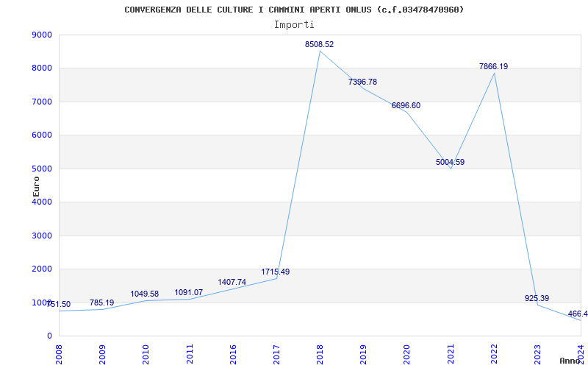Select the 7396.78 data label
Screen dimensions: 588x368
pyautogui.click(x=362, y=82)
